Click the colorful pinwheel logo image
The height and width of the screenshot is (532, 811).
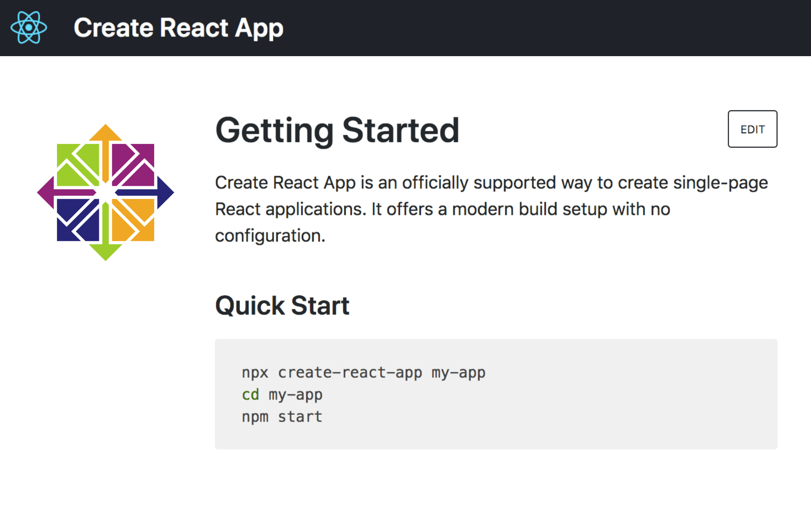[x=106, y=192]
